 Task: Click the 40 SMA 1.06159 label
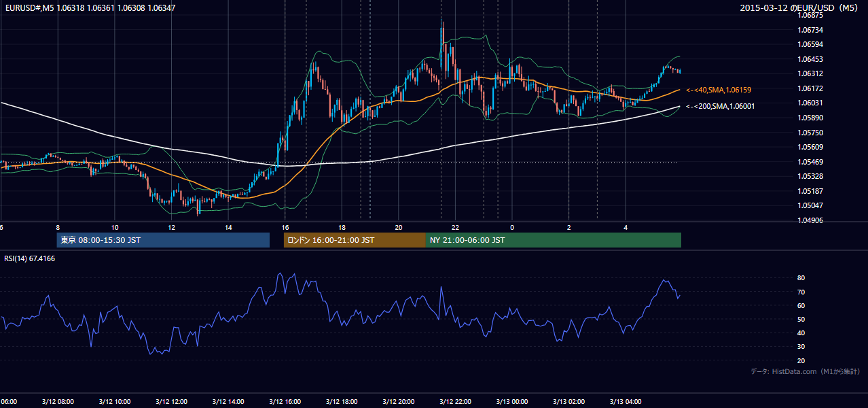719,90
